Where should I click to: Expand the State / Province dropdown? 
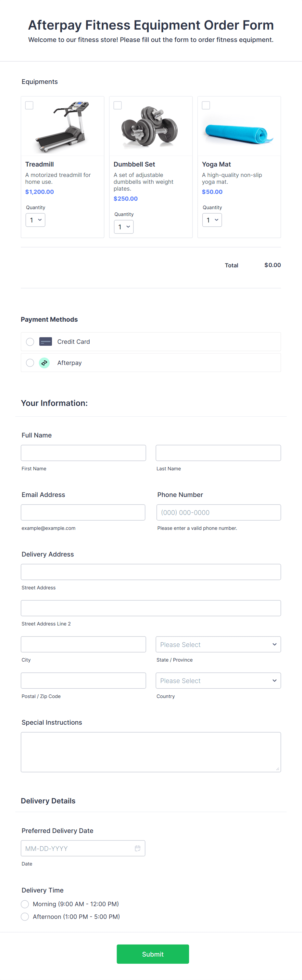click(x=218, y=644)
